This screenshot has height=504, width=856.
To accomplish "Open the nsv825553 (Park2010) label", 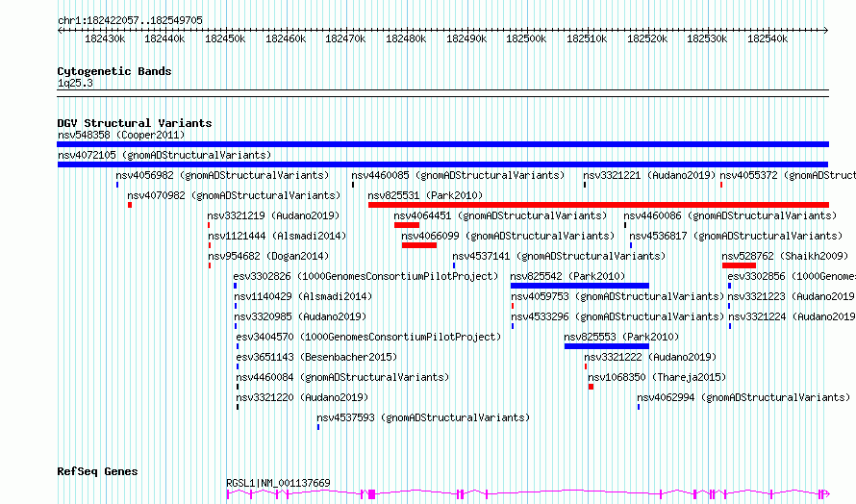I will coord(621,337).
